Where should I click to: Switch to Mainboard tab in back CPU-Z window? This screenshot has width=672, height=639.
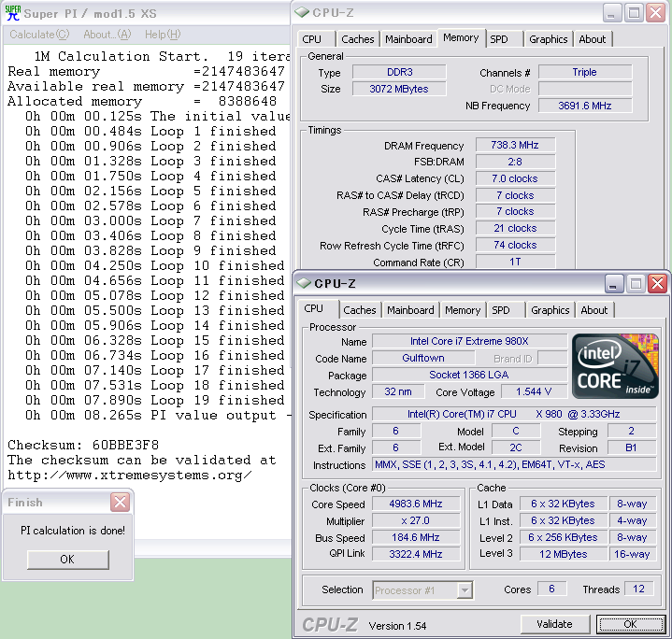(x=408, y=39)
